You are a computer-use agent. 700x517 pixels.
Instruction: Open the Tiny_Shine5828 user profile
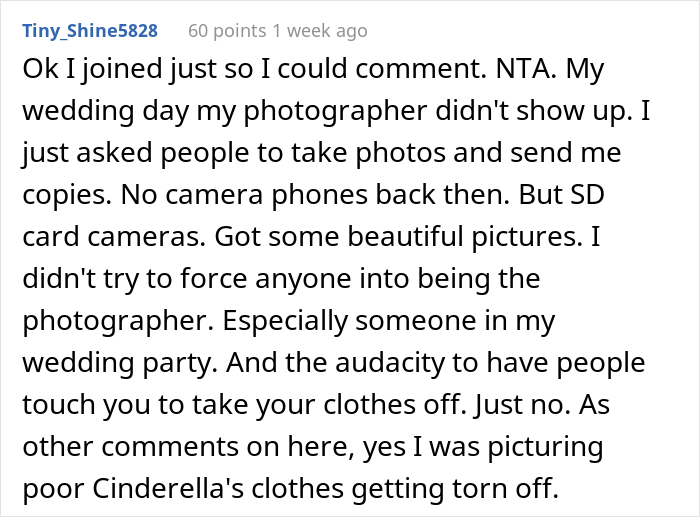pos(89,31)
